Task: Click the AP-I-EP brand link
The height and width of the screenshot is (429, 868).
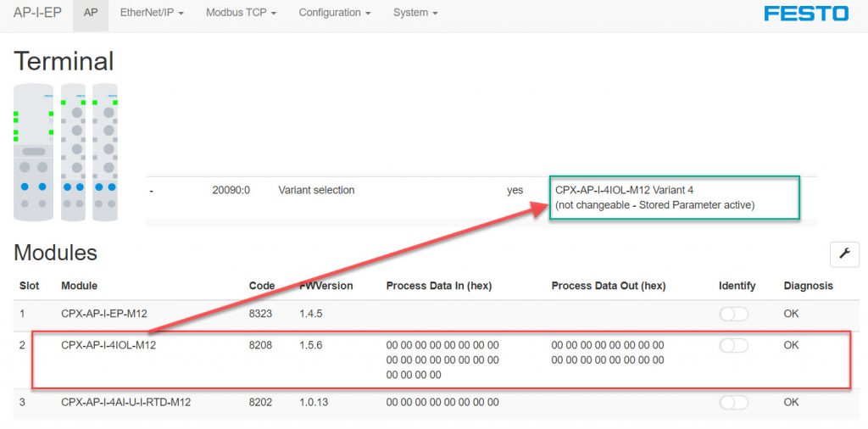Action: click(x=37, y=13)
